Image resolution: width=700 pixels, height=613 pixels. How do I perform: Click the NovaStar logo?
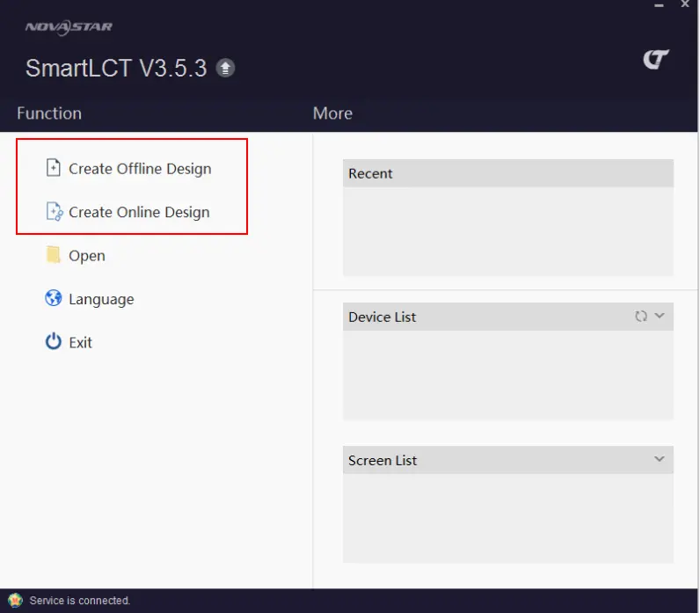69,27
